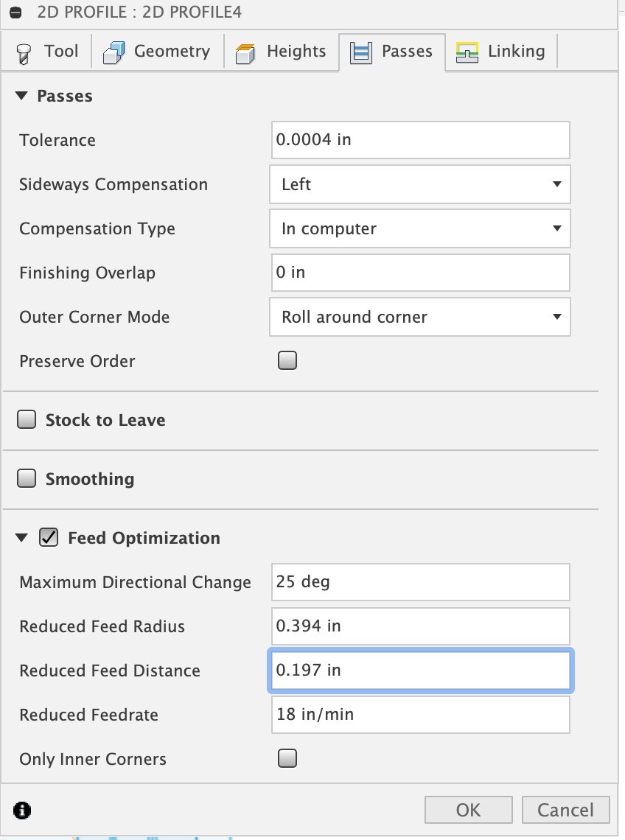Viewport: 625px width, 840px height.
Task: Click the Linking tab icon
Action: point(467,52)
